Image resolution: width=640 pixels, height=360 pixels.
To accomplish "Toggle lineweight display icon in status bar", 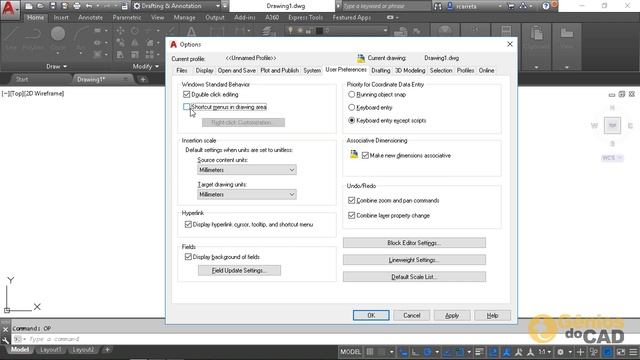I will click(x=480, y=351).
